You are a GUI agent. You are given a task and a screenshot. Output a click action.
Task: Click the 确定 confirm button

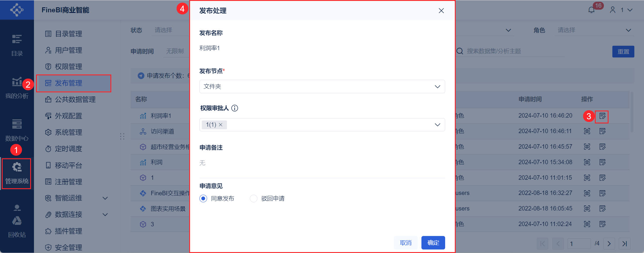pyautogui.click(x=433, y=243)
